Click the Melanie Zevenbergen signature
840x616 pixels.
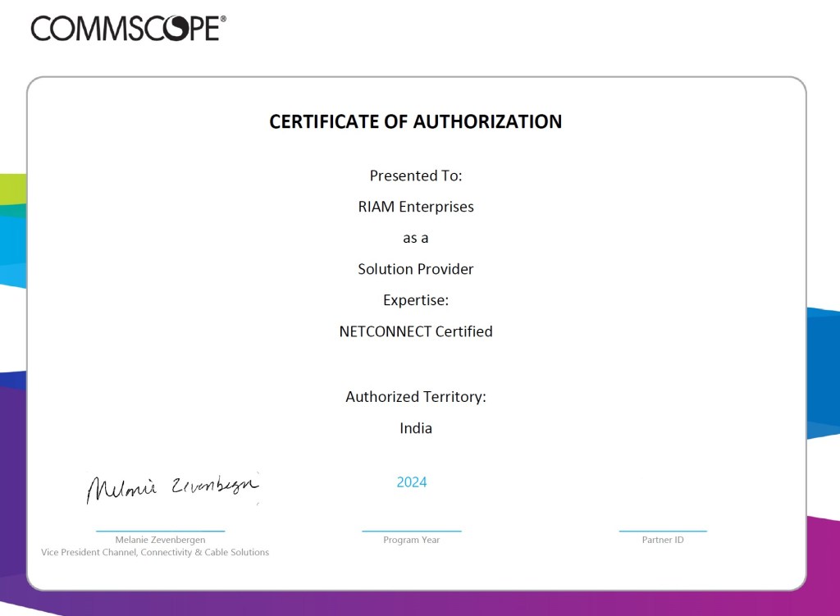[x=172, y=486]
